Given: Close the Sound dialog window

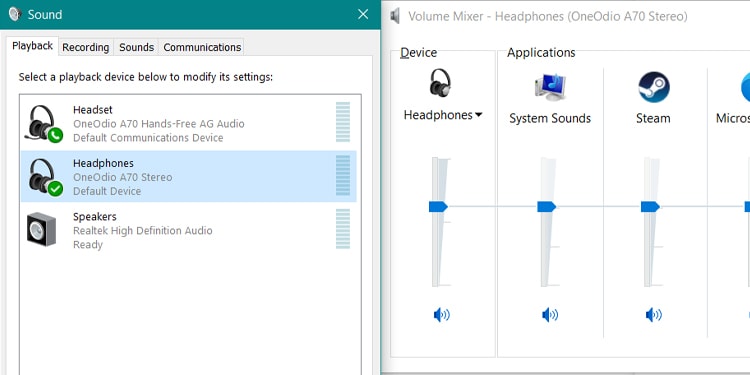Looking at the screenshot, I should tap(363, 14).
